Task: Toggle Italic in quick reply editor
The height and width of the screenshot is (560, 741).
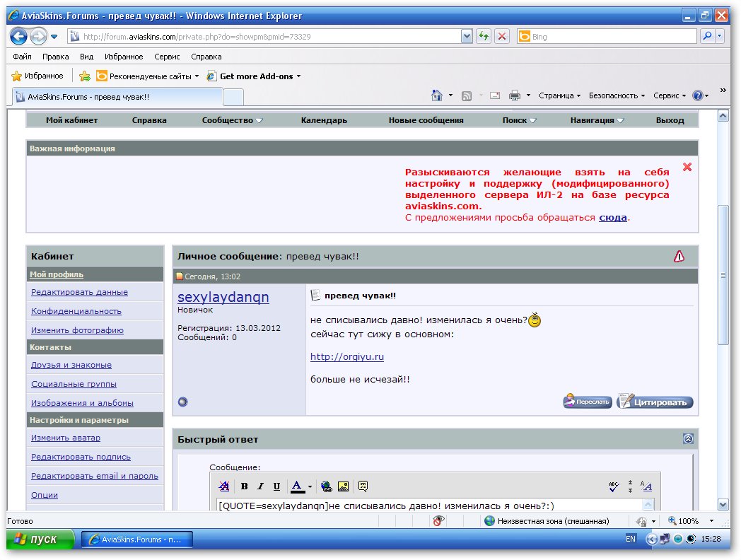Action: pyautogui.click(x=260, y=486)
